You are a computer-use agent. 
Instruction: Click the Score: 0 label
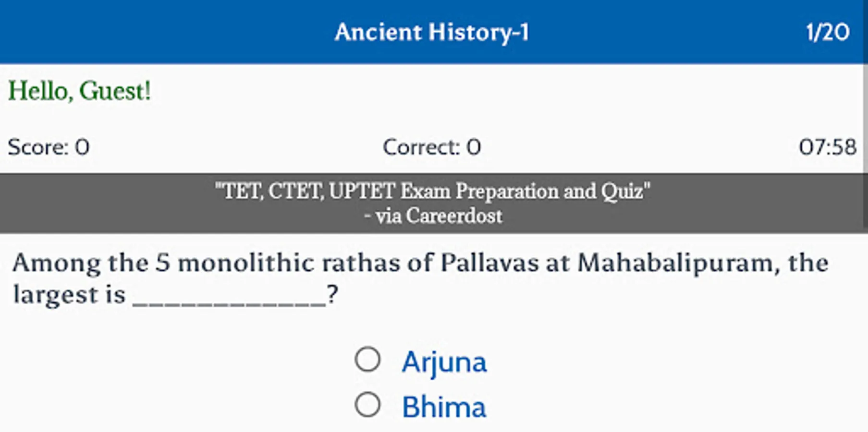[x=49, y=147]
